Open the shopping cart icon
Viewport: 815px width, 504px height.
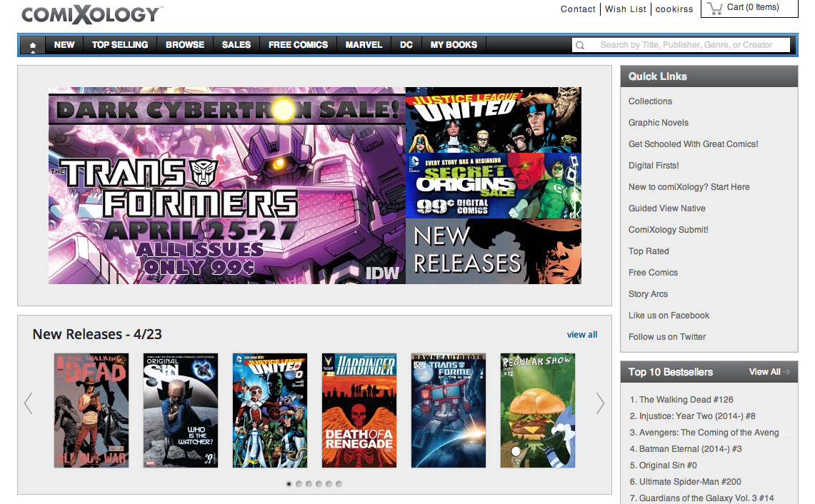click(715, 9)
